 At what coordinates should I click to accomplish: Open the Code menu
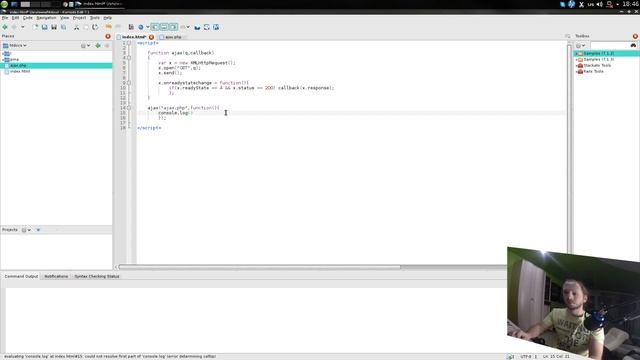pos(27,18)
